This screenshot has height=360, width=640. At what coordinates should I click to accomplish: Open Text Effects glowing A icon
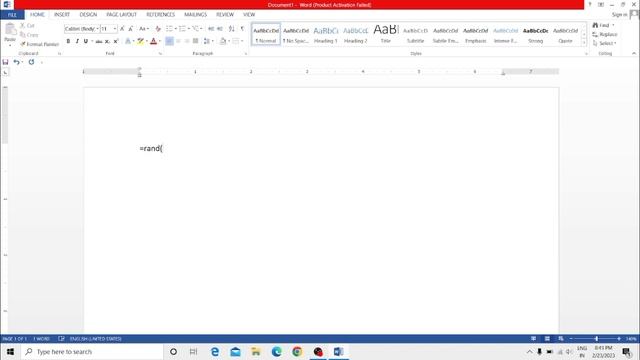(x=128, y=41)
